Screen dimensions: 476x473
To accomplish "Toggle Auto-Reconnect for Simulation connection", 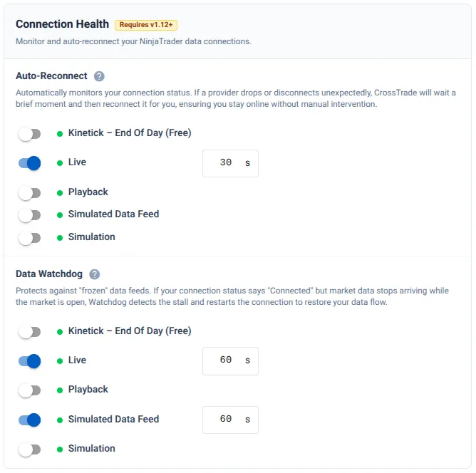I will 29,237.
